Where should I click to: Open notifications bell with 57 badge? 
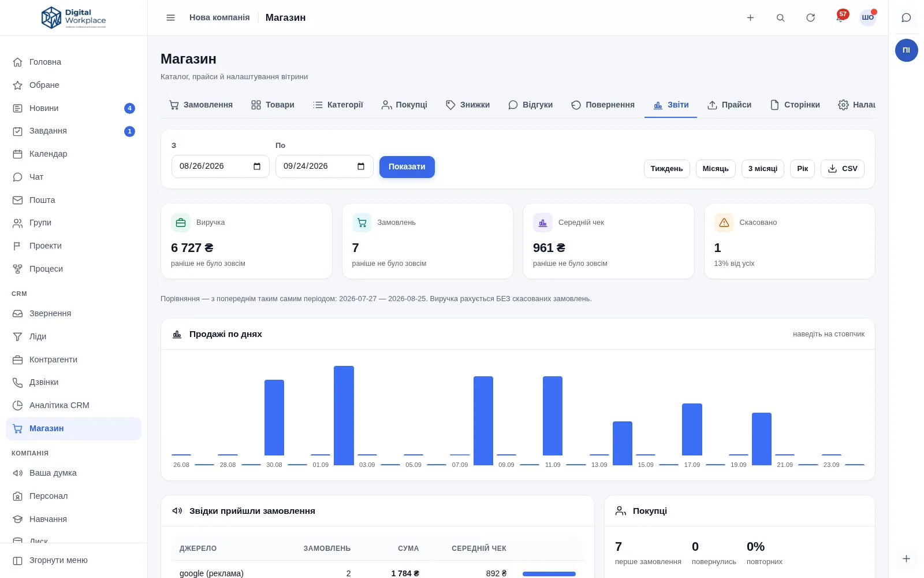pyautogui.click(x=841, y=17)
